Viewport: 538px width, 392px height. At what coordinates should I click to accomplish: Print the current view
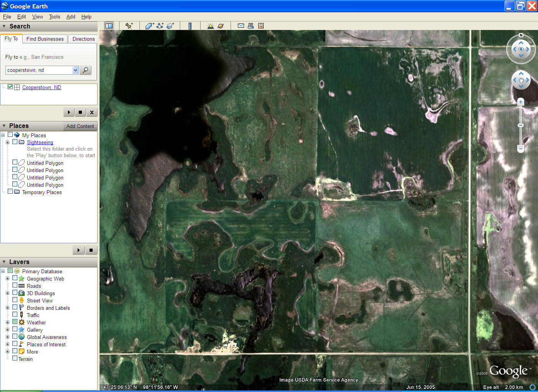coord(251,26)
